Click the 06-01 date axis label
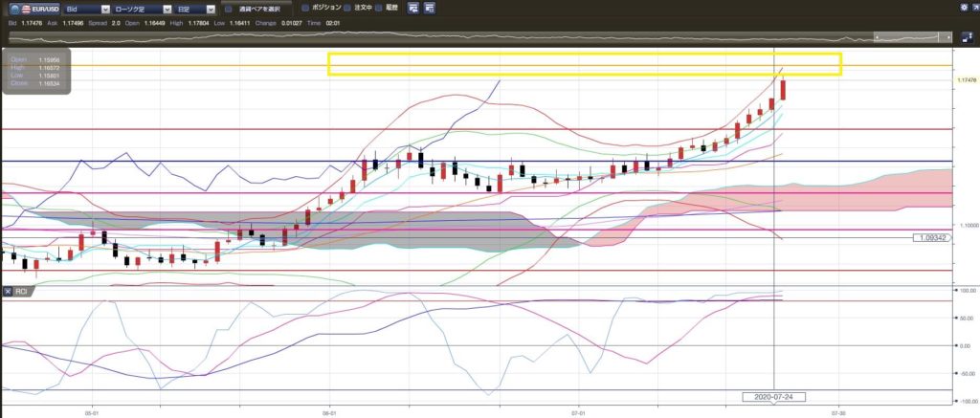The height and width of the screenshot is (418, 980). [x=329, y=413]
